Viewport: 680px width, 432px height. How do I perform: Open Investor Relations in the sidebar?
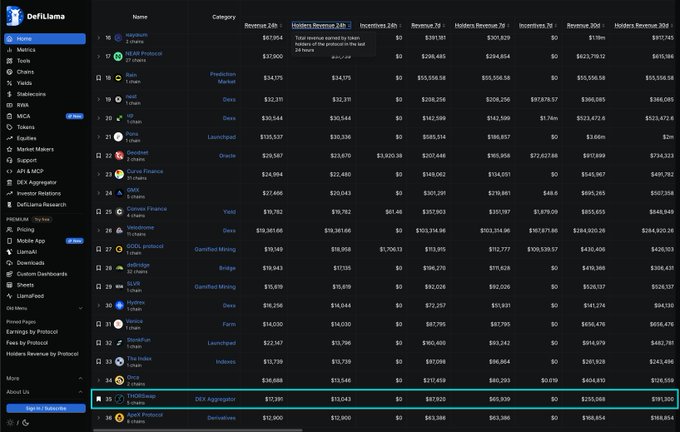39,193
